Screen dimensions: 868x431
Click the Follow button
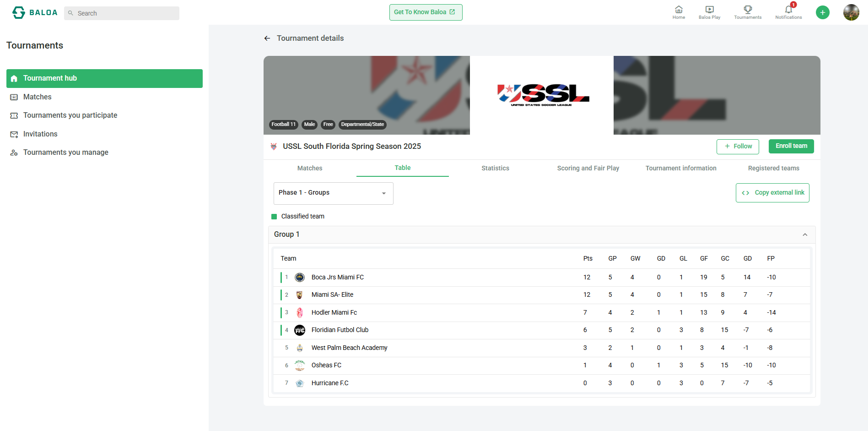738,147
